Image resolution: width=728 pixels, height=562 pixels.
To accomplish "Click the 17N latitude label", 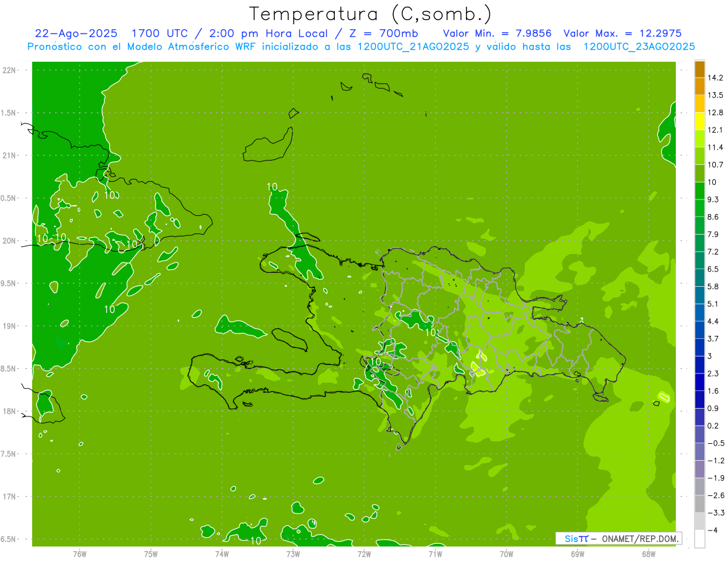I will pos(9,497).
